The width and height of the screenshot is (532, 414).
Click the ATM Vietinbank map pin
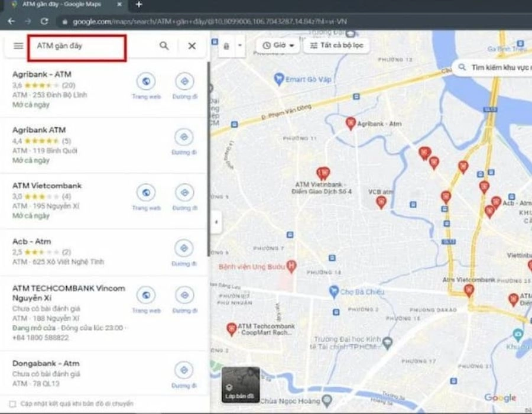[x=323, y=173]
